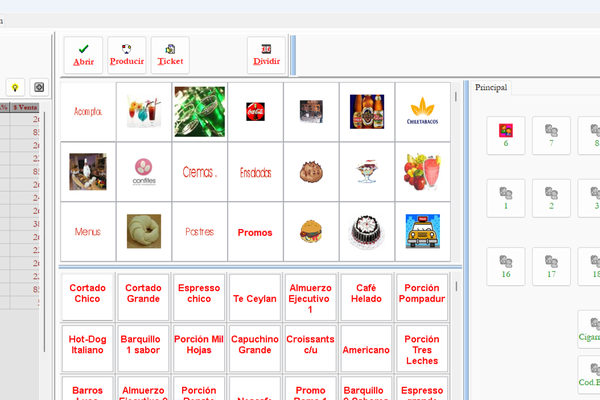Open table 7
Image resolution: width=600 pixels, height=400 pixels.
coord(551,136)
